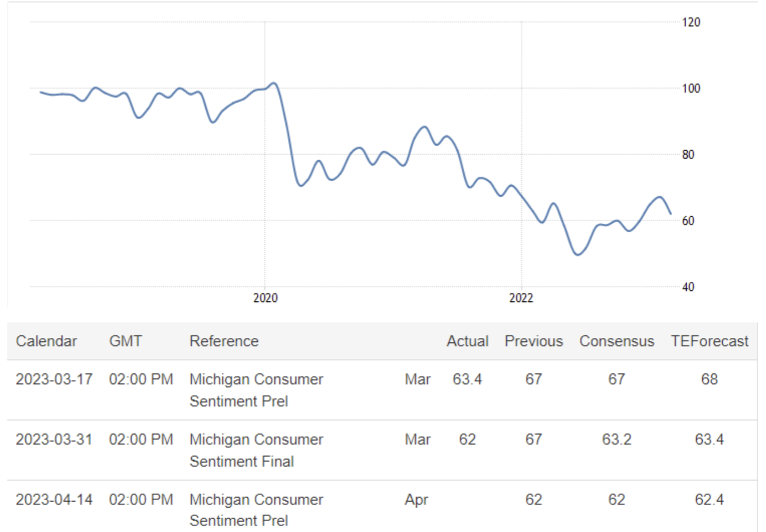Select the TEForecast column header
Image resolution: width=766 pixels, height=532 pixels.
point(709,341)
